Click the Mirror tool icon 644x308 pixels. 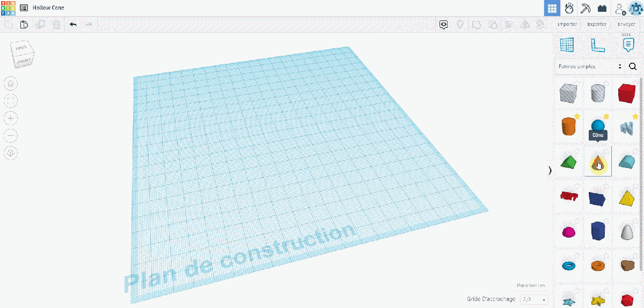[525, 24]
